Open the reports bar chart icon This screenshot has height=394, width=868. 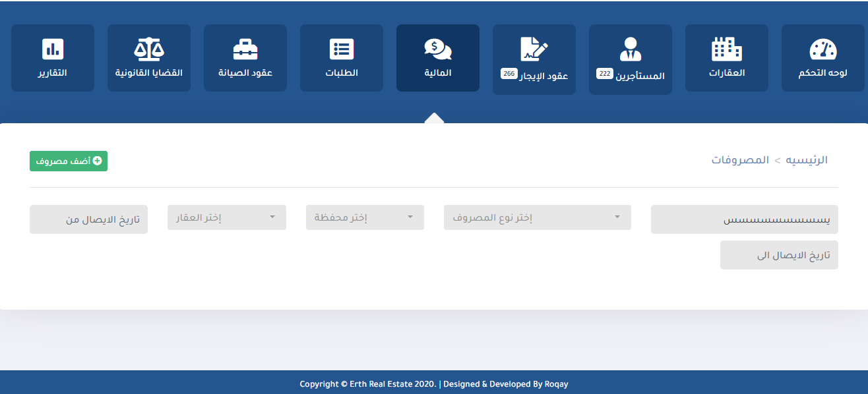[x=53, y=49]
